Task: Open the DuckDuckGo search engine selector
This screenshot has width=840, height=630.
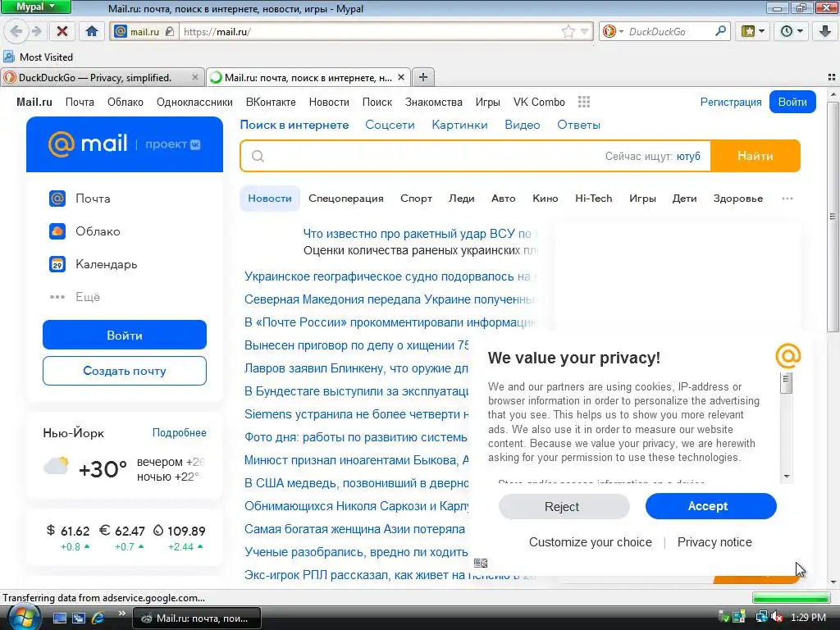Action: [613, 32]
